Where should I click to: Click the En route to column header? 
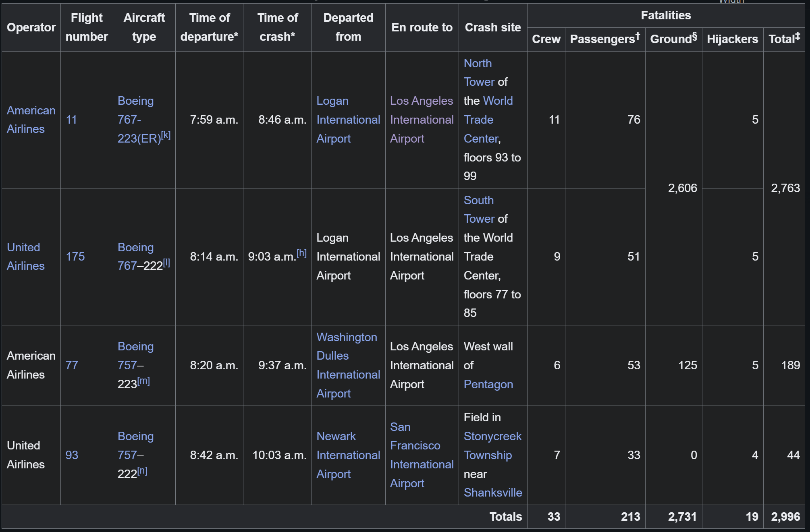[422, 27]
